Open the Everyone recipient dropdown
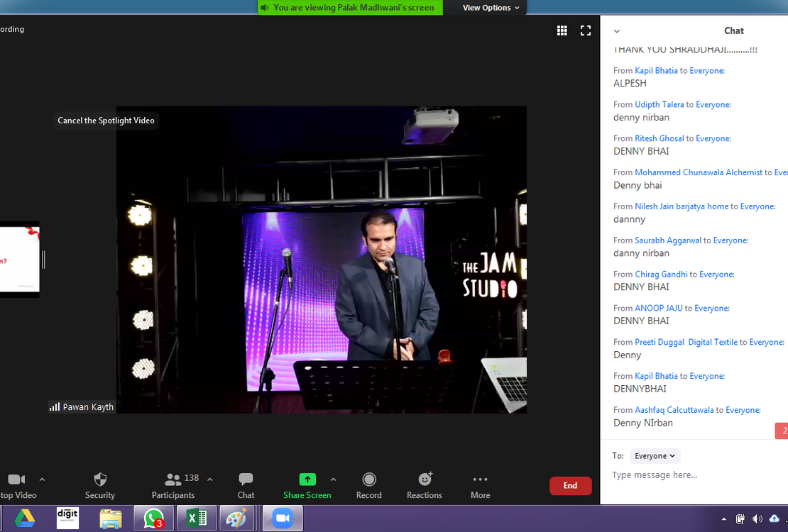Viewport: 788px width, 532px height. point(655,456)
